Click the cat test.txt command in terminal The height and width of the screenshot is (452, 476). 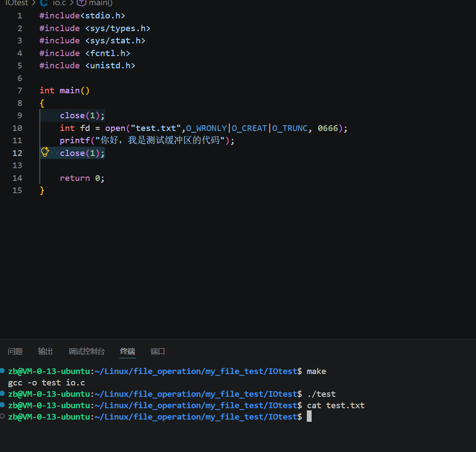point(336,406)
